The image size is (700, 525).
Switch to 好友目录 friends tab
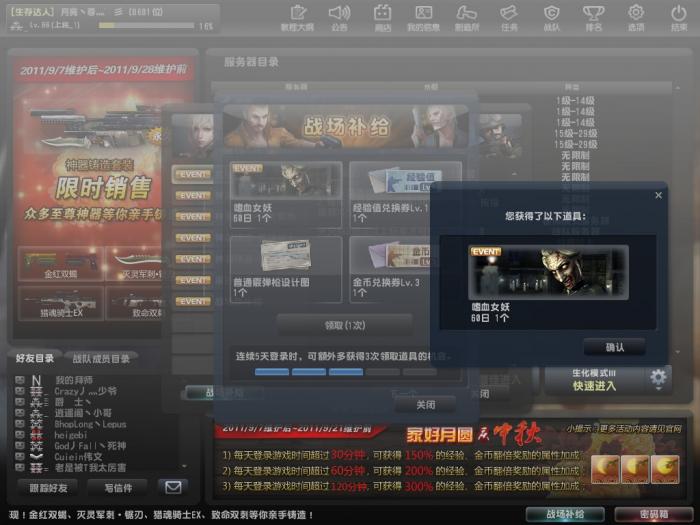35,358
